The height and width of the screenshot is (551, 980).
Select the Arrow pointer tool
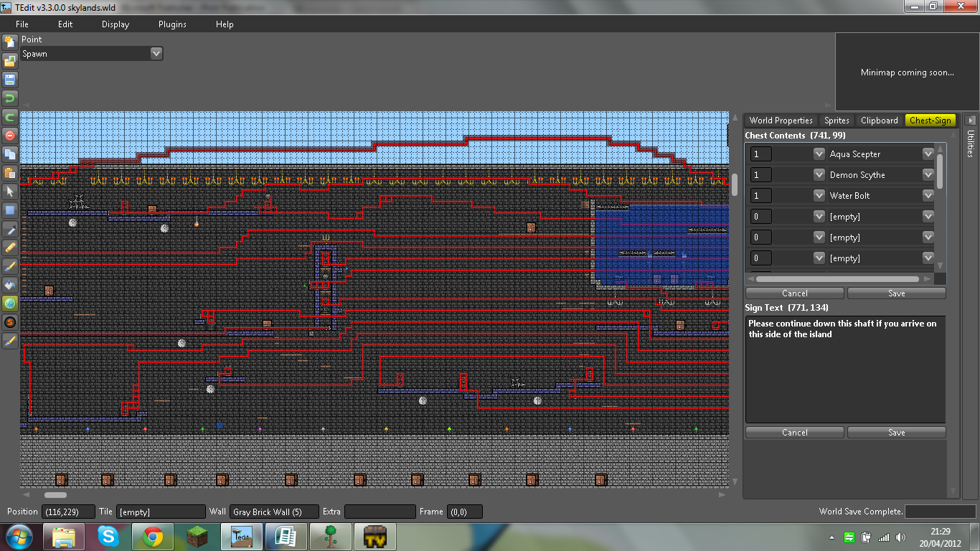coord(10,192)
